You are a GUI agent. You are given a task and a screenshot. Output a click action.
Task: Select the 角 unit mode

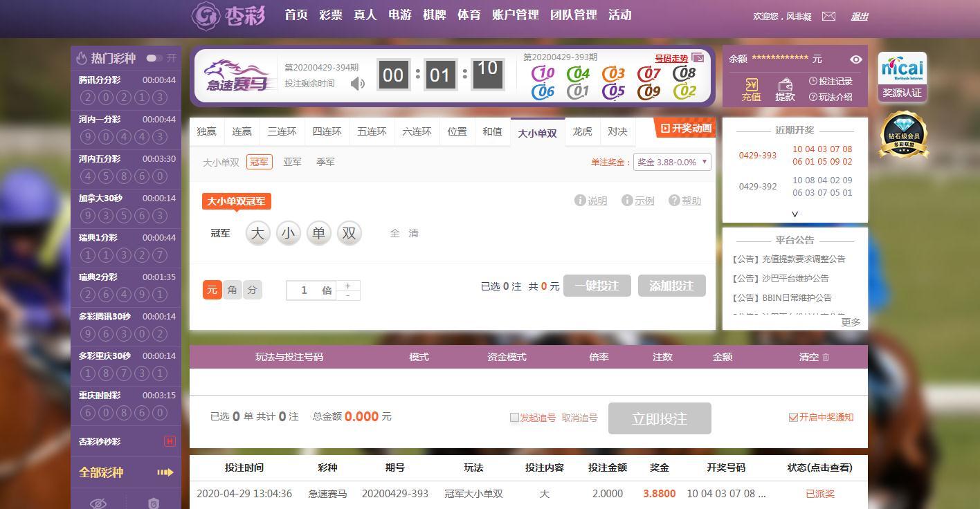coord(232,290)
